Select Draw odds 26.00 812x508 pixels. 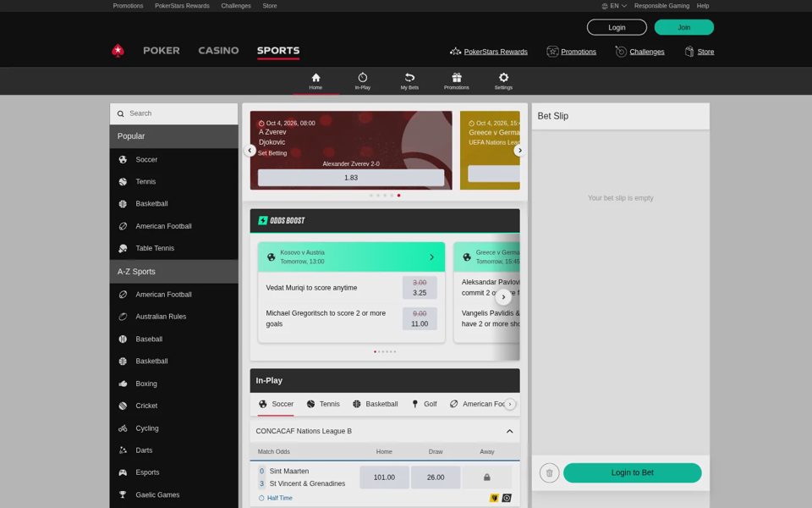click(436, 478)
